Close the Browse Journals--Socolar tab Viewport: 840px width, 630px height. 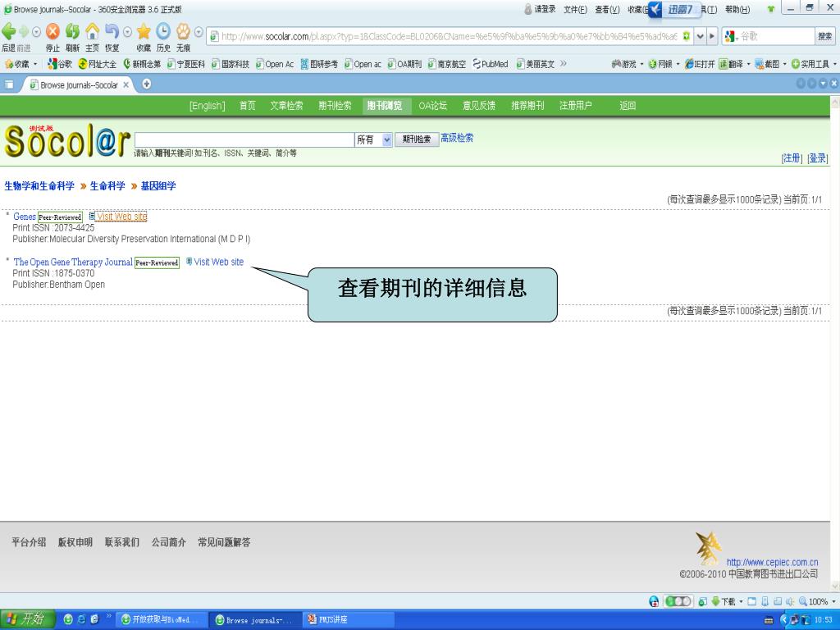pyautogui.click(x=126, y=84)
